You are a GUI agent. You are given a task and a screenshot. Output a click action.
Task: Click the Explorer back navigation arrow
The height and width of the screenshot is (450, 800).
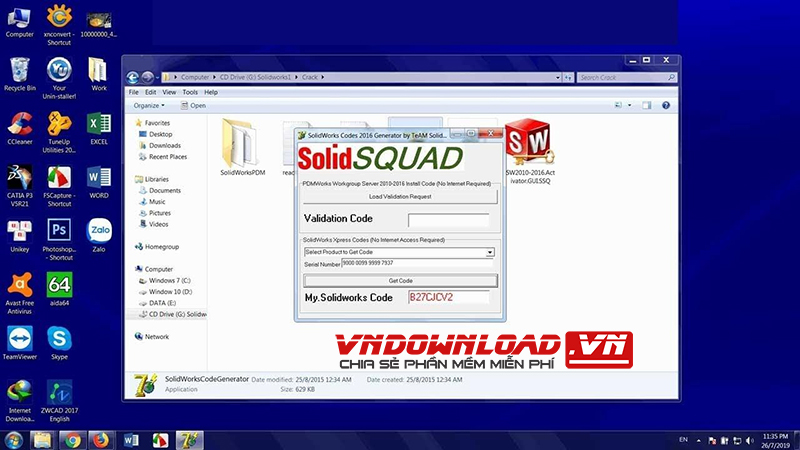click(x=133, y=77)
